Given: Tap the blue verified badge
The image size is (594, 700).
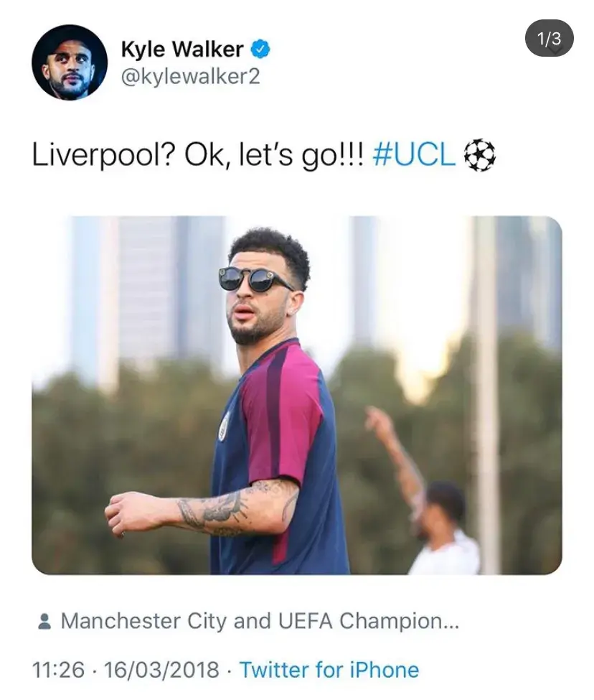Looking at the screenshot, I should 260,49.
